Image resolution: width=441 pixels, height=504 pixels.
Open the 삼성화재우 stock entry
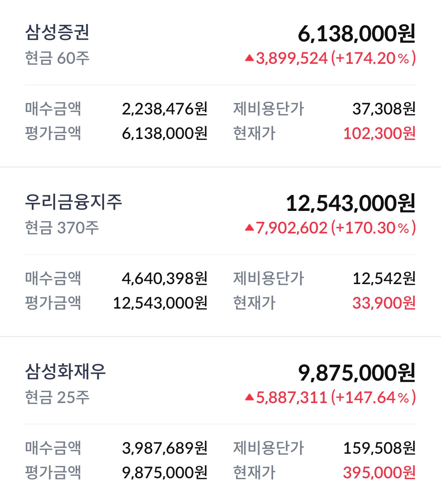[65, 372]
